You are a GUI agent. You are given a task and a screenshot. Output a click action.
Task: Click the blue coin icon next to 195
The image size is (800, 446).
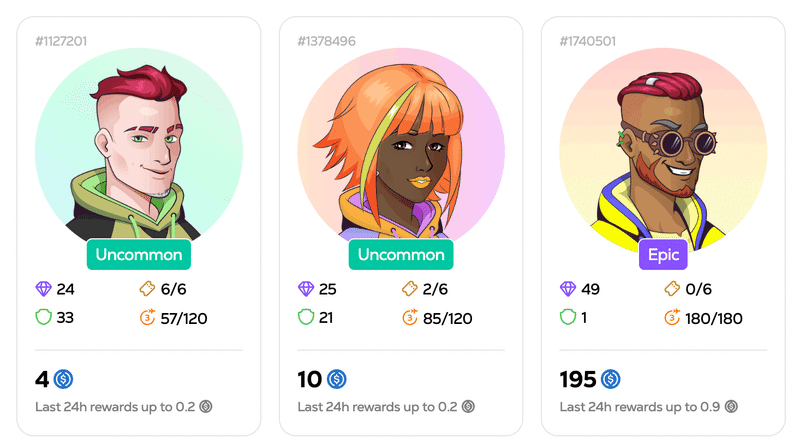coord(611,379)
